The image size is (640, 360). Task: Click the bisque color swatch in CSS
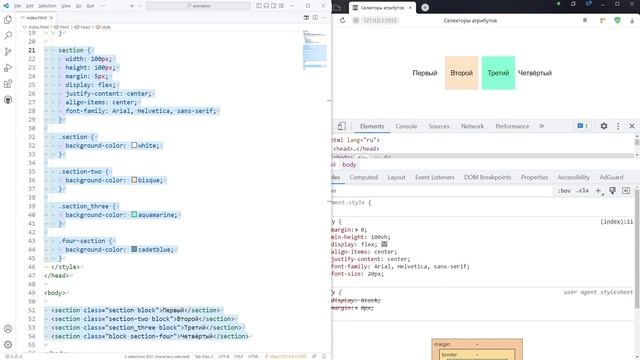[134, 180]
